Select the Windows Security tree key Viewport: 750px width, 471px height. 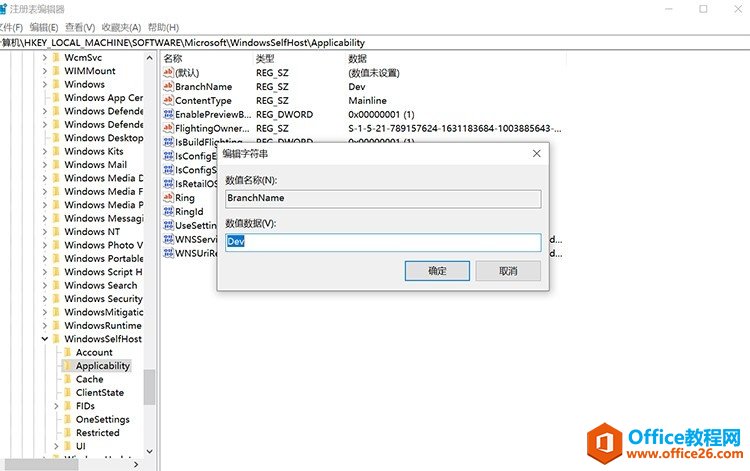click(103, 299)
